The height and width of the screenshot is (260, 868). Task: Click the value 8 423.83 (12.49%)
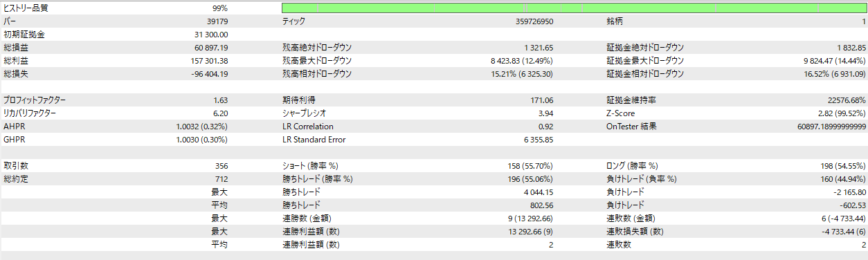click(x=521, y=61)
